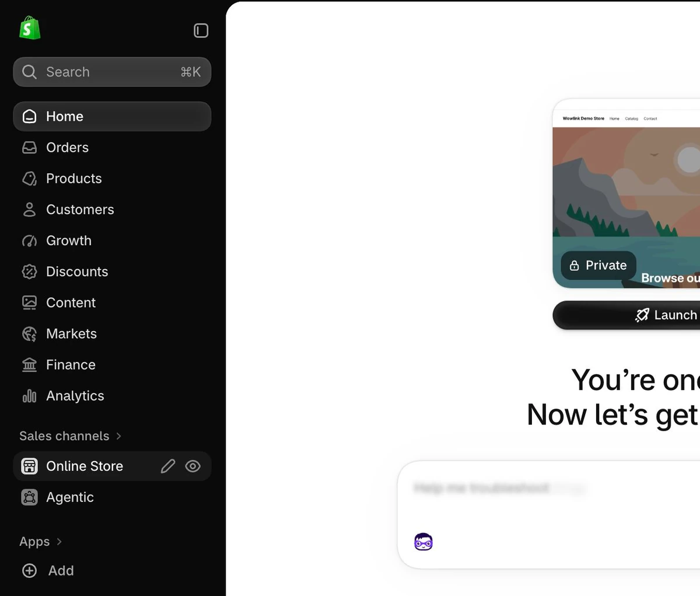Viewport: 700px width, 596px height.
Task: Click the Analytics bar chart icon
Action: coord(29,396)
